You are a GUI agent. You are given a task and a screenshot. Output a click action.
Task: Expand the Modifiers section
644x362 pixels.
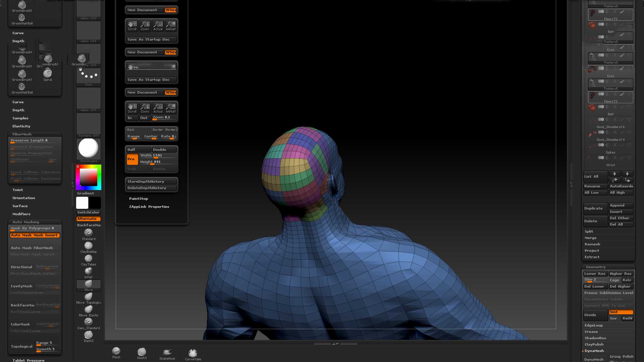click(21, 214)
